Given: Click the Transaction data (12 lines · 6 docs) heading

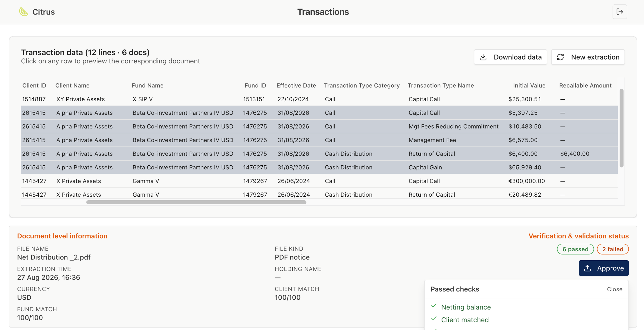Looking at the screenshot, I should 85,52.
